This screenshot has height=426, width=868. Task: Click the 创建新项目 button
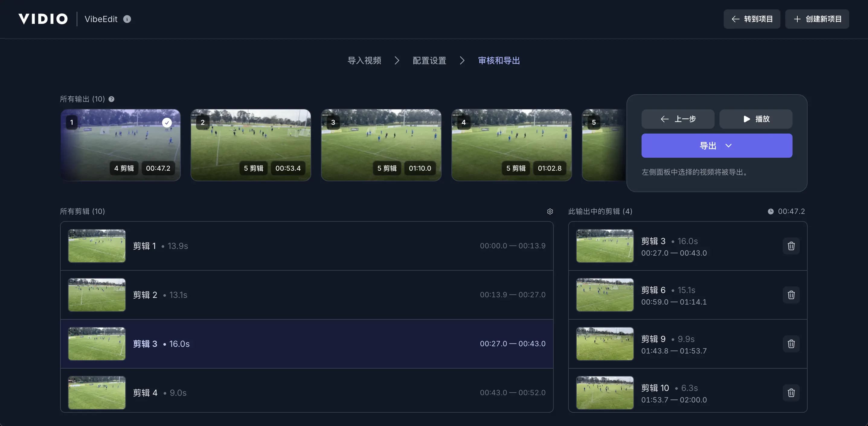(816, 19)
